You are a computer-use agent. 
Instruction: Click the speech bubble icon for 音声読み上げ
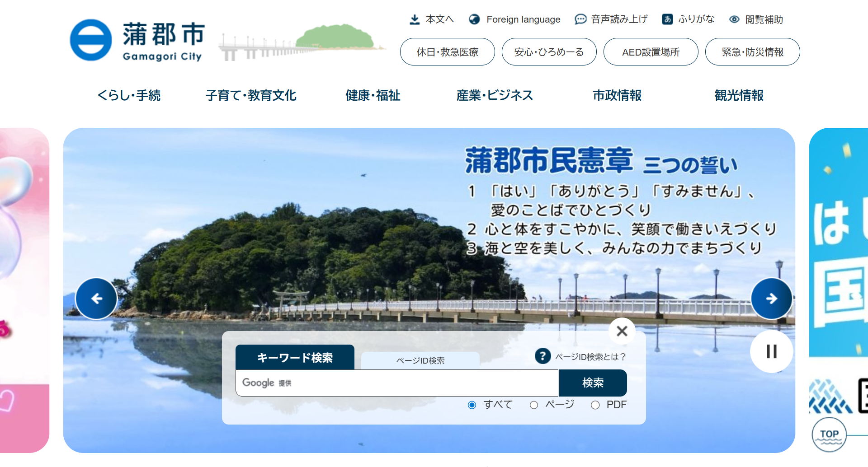pos(580,19)
